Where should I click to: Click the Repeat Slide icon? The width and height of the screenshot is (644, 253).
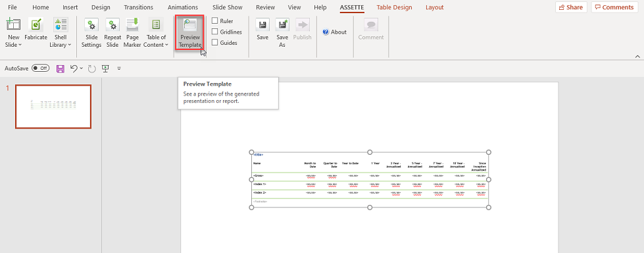pos(112,24)
